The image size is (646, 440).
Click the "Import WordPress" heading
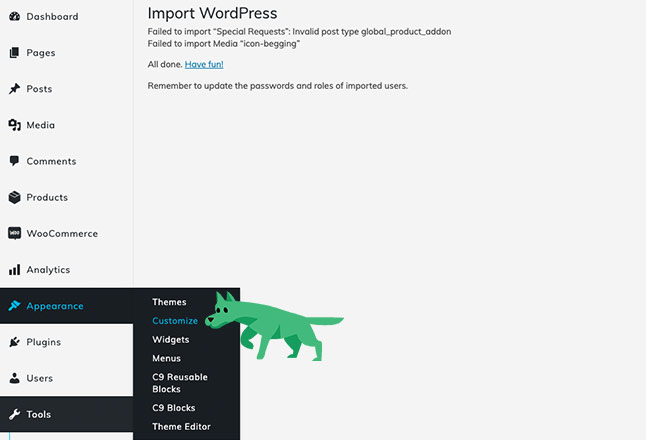tap(213, 13)
